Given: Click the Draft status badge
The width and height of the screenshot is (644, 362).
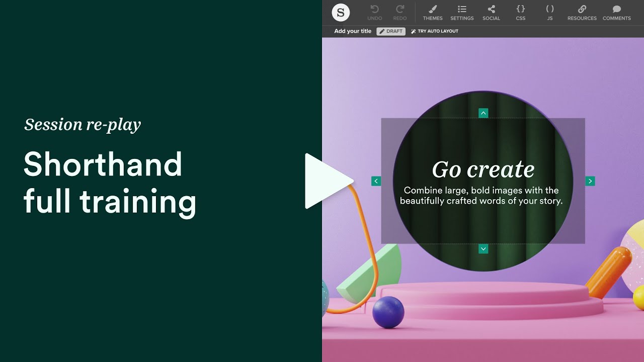Looking at the screenshot, I should point(391,31).
